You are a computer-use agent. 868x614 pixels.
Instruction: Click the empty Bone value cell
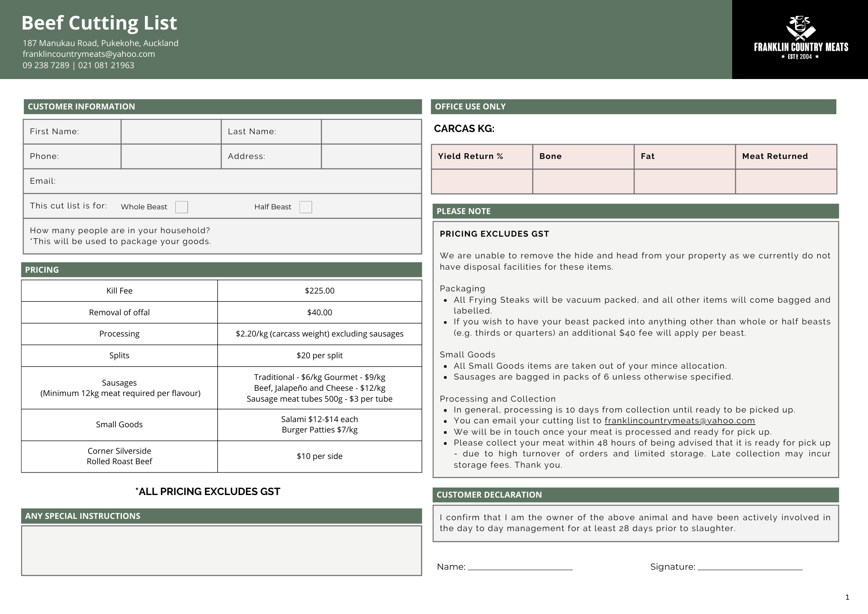[583, 182]
